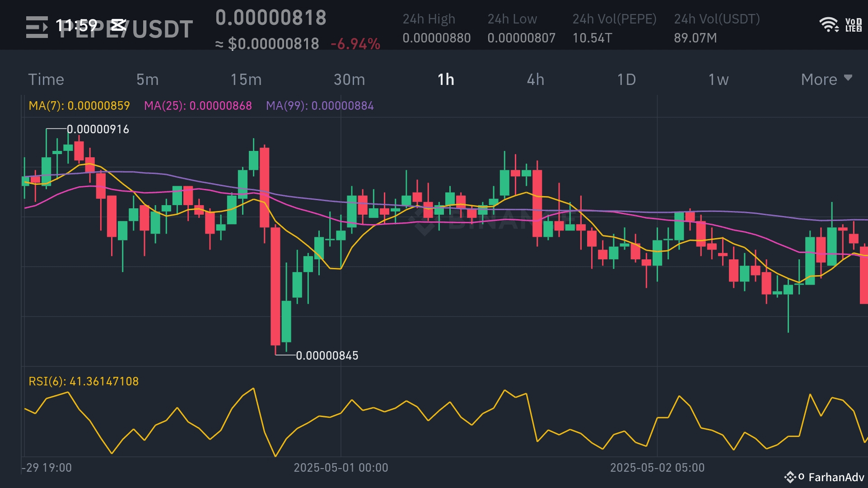Switch chart to 5m interval
The image size is (868, 488).
tap(147, 80)
